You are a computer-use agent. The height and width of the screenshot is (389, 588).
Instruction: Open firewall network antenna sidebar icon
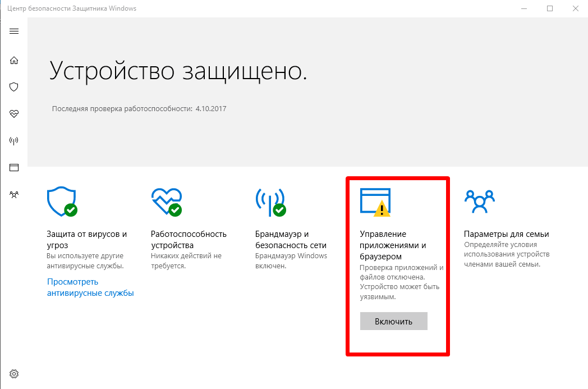(x=14, y=141)
